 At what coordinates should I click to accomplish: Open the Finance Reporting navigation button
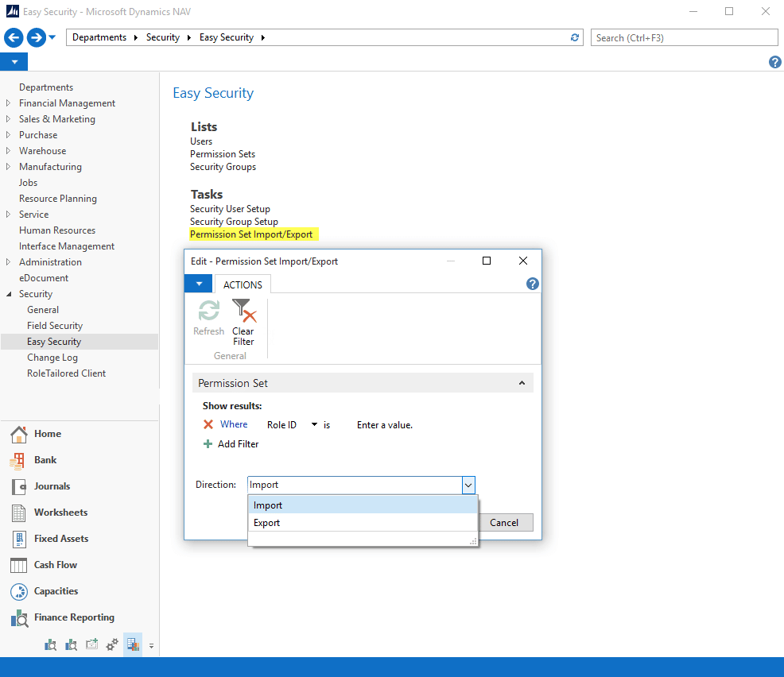coord(63,617)
